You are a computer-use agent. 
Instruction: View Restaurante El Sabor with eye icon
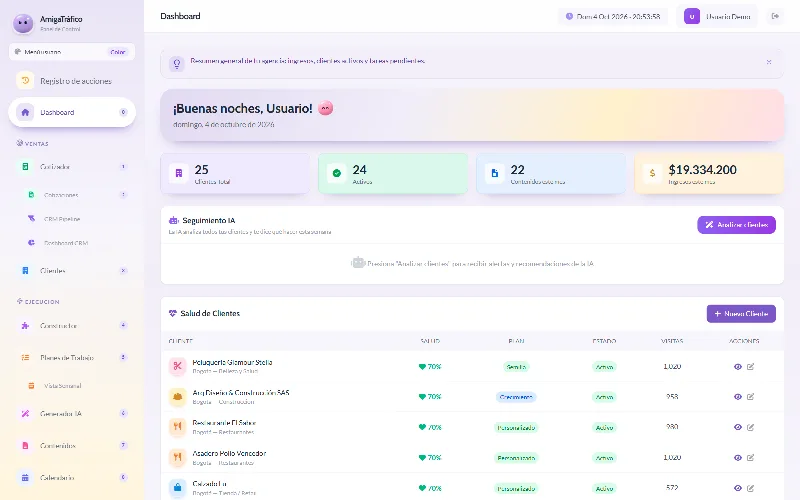[x=738, y=427]
